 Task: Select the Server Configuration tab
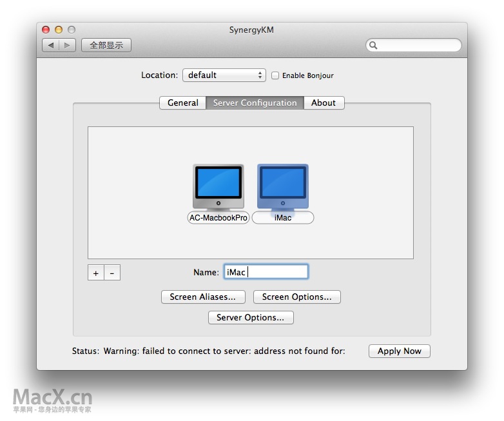pos(255,103)
